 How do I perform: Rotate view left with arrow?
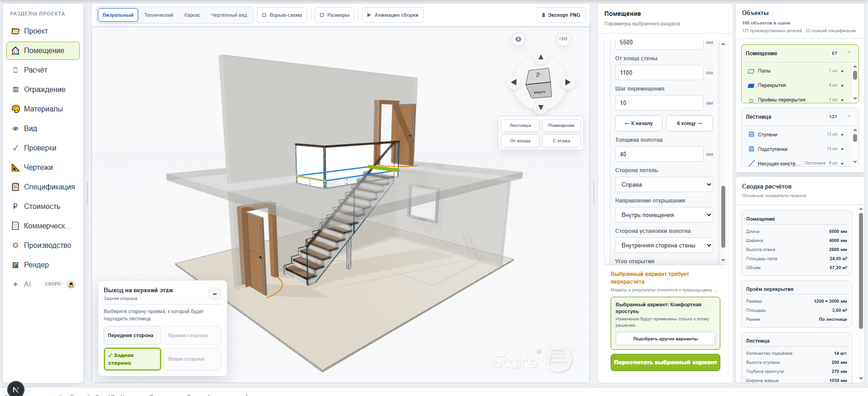point(514,82)
